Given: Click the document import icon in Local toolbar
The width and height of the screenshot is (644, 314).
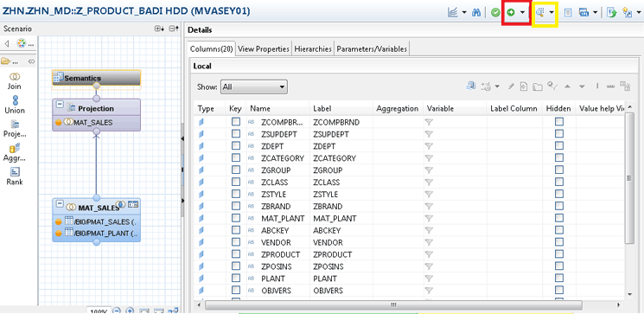Looking at the screenshot, I should [524, 87].
